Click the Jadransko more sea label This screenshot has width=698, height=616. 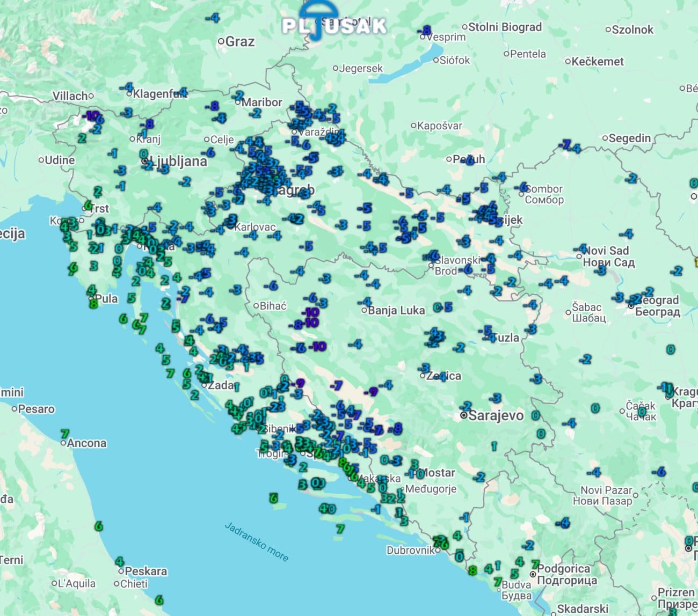(x=256, y=541)
